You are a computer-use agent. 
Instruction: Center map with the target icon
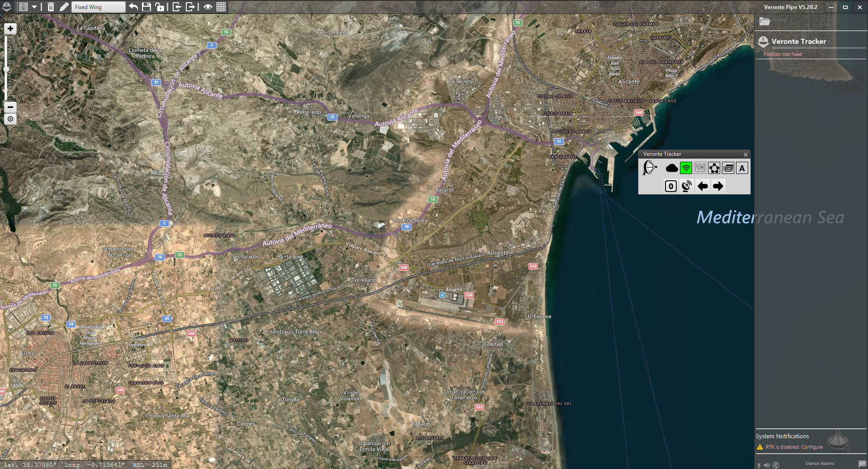pyautogui.click(x=10, y=119)
